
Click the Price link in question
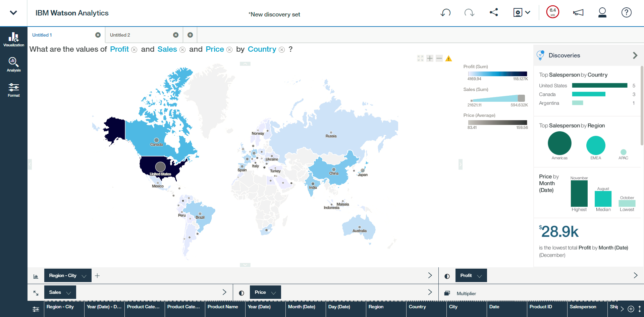coord(215,49)
